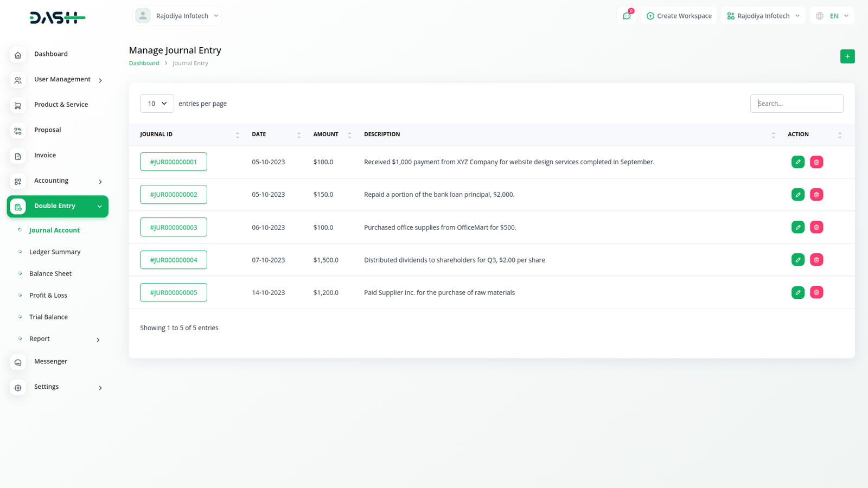The width and height of the screenshot is (868, 488).
Task: Edit journal entry #JUR000000001
Action: point(798,162)
